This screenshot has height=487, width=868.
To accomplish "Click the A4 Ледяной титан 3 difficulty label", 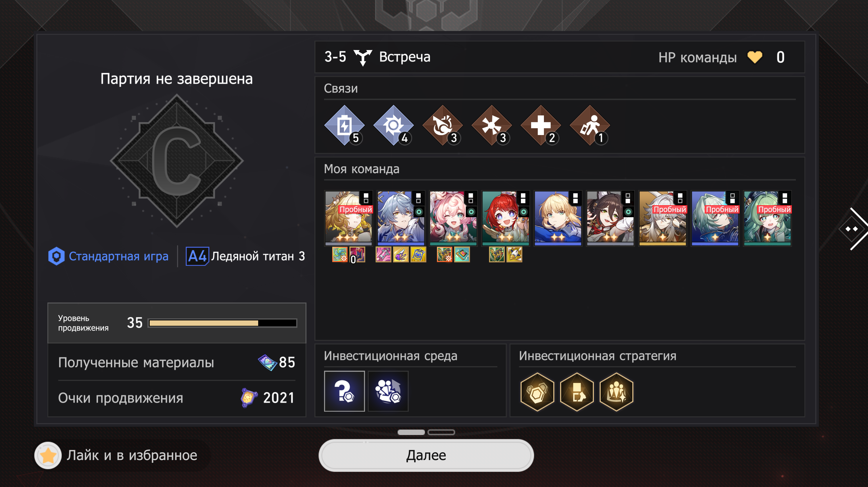I will (x=245, y=256).
